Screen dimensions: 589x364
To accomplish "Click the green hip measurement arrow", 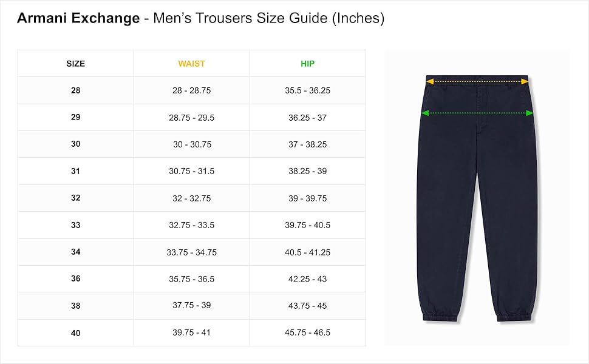I will click(477, 113).
